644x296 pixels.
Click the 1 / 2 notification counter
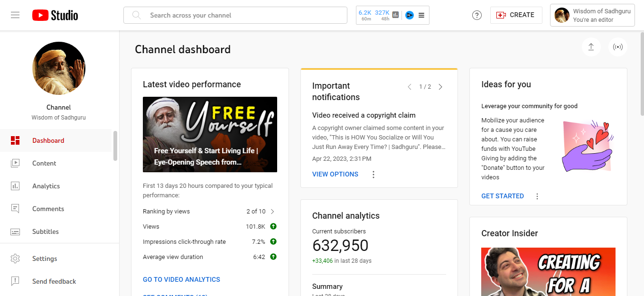pyautogui.click(x=425, y=87)
